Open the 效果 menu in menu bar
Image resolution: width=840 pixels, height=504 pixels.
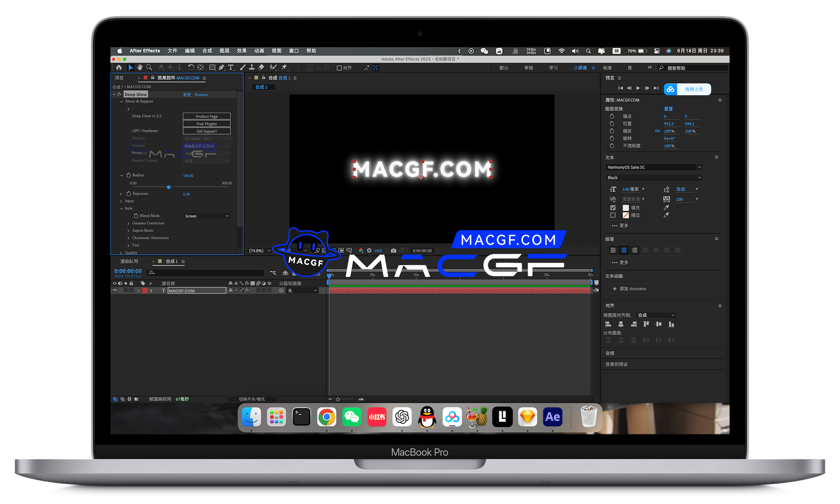tap(241, 51)
